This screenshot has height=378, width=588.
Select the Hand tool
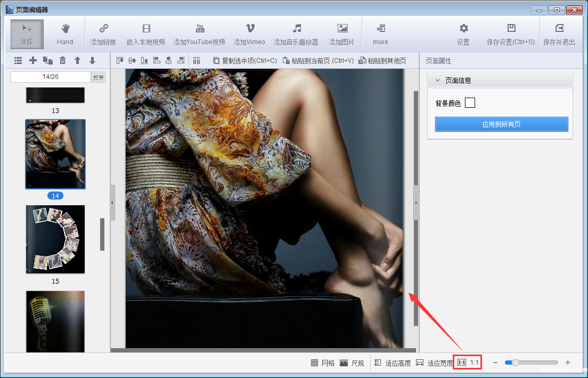(65, 34)
